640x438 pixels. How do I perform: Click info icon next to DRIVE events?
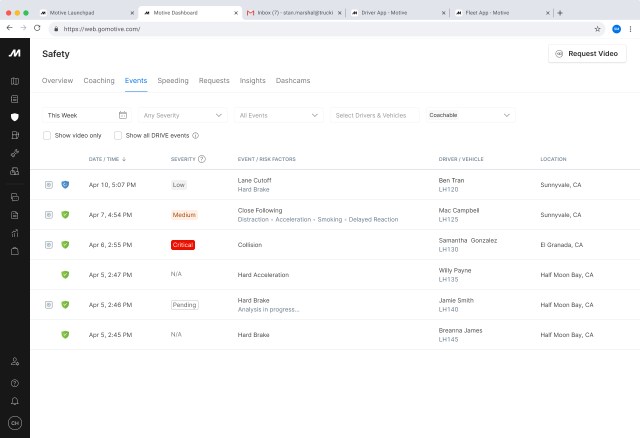195,135
